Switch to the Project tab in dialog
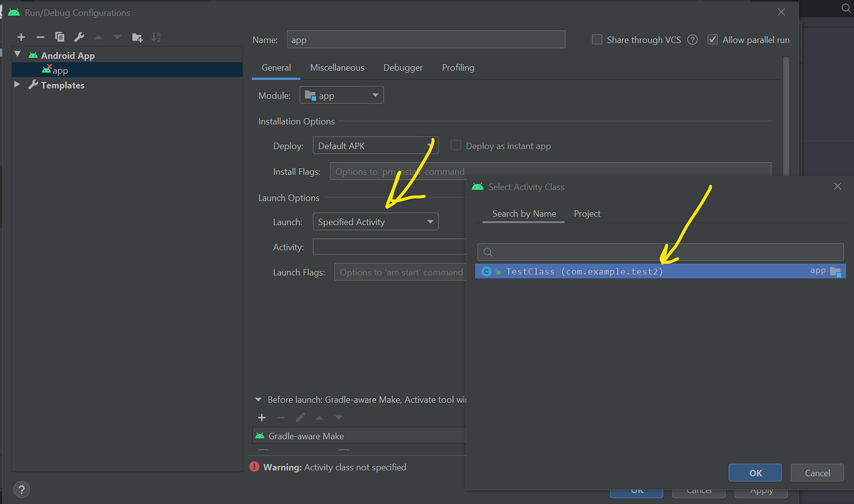 tap(587, 214)
